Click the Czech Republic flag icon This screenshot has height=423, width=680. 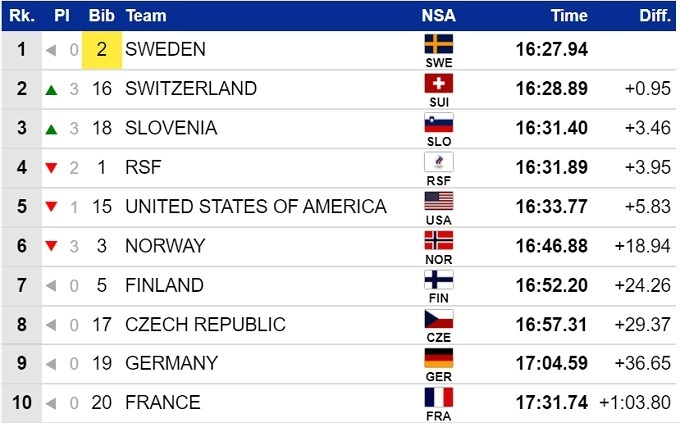click(438, 319)
